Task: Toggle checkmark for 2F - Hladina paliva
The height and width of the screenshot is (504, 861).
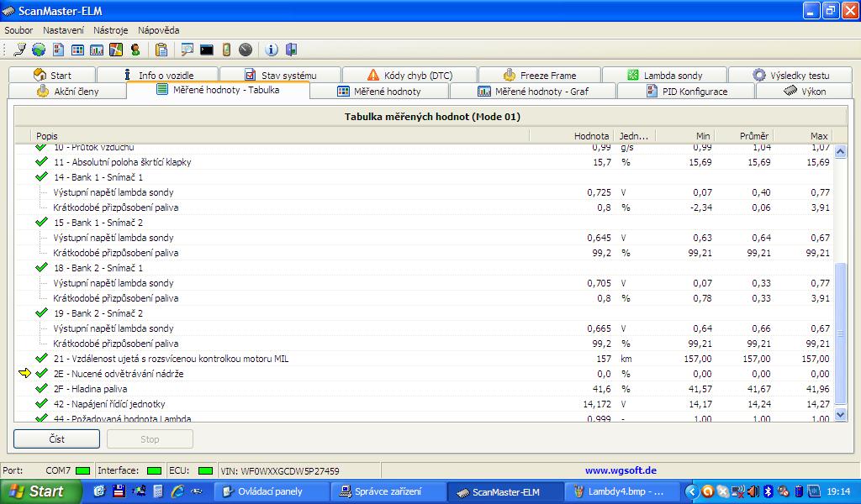Action: point(41,389)
